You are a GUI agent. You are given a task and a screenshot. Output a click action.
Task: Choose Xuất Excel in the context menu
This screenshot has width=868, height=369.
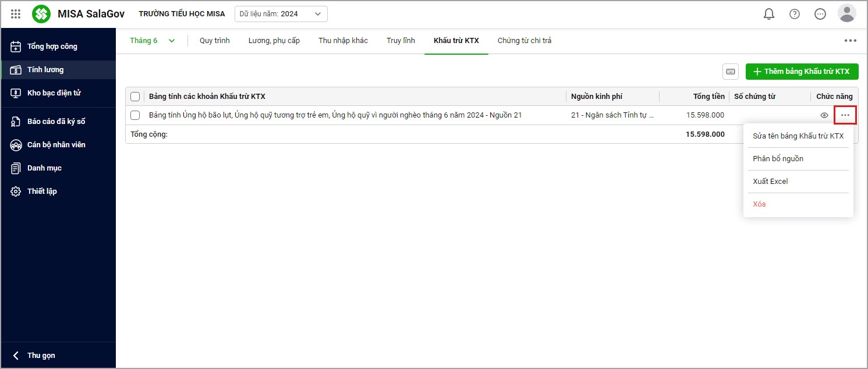[x=770, y=182]
